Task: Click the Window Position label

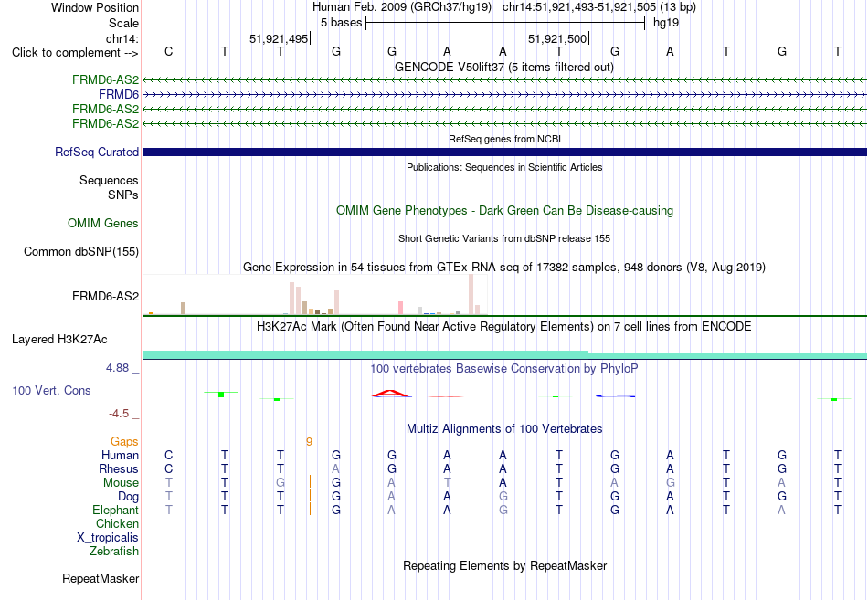Action: 95,7
